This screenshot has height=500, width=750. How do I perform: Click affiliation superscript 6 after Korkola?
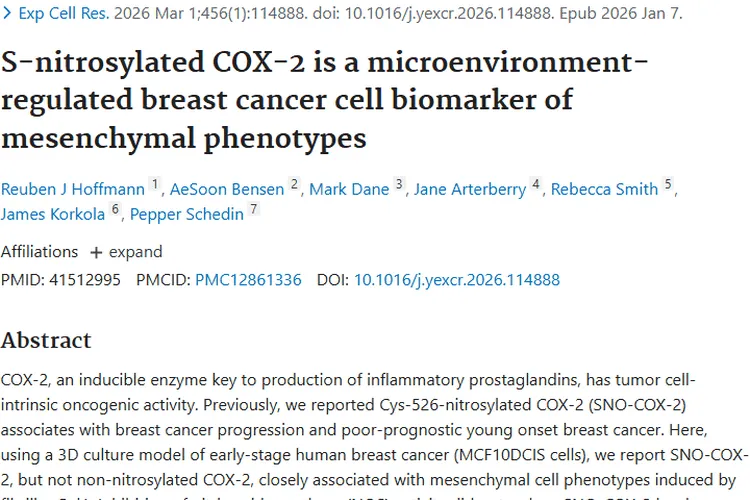pyautogui.click(x=115, y=209)
